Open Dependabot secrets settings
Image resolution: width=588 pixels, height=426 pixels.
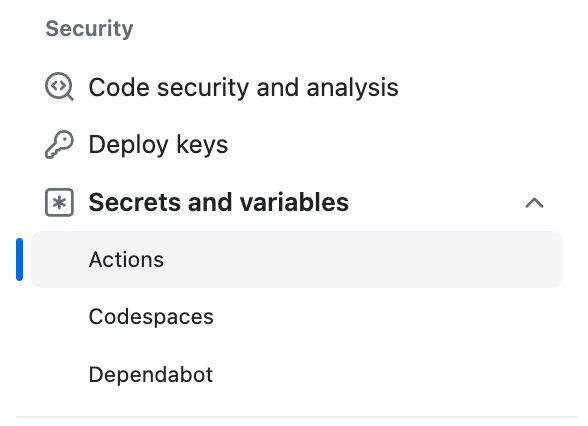[297, 374]
